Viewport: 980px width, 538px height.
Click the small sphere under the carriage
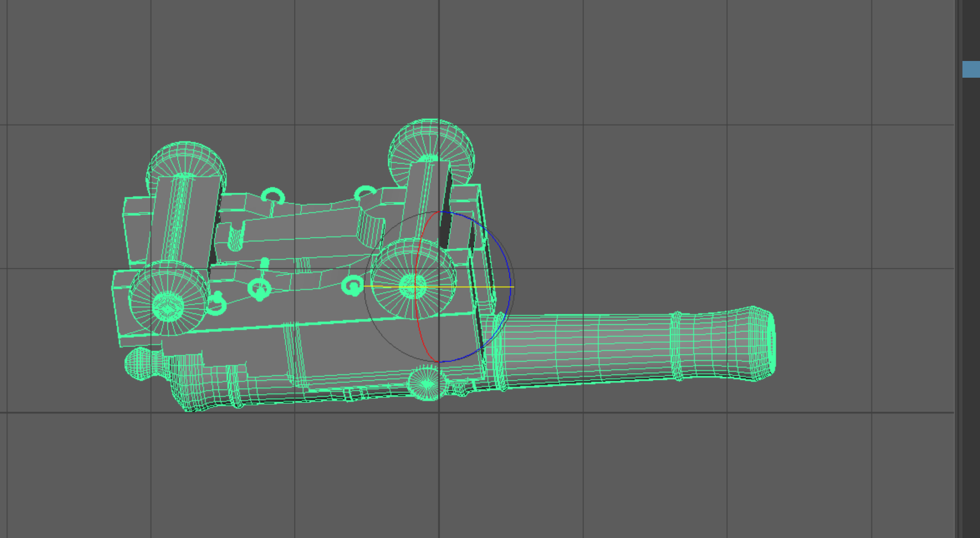click(426, 384)
